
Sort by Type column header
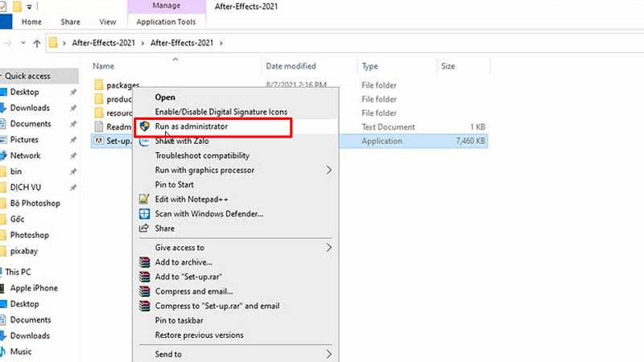point(369,66)
